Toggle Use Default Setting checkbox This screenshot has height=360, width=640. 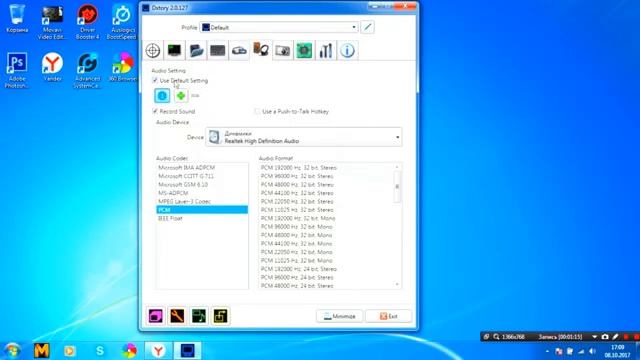(x=155, y=80)
